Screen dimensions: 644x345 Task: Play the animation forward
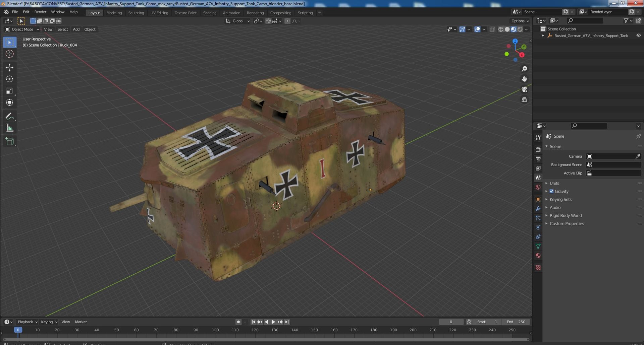(273, 322)
